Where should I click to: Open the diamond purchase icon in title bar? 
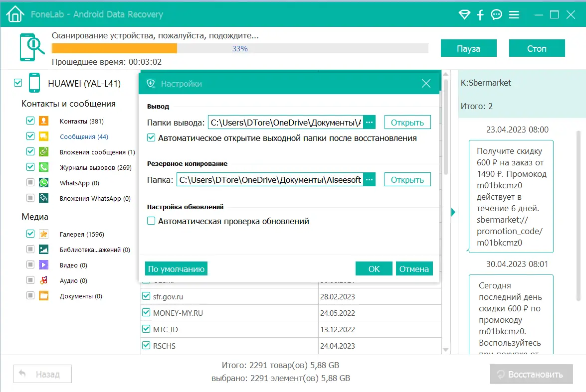click(464, 14)
